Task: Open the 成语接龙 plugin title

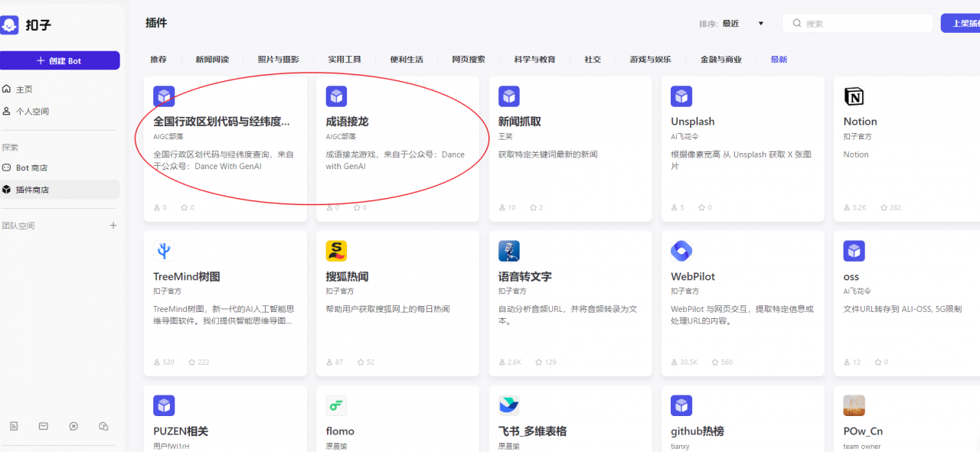Action: [347, 122]
